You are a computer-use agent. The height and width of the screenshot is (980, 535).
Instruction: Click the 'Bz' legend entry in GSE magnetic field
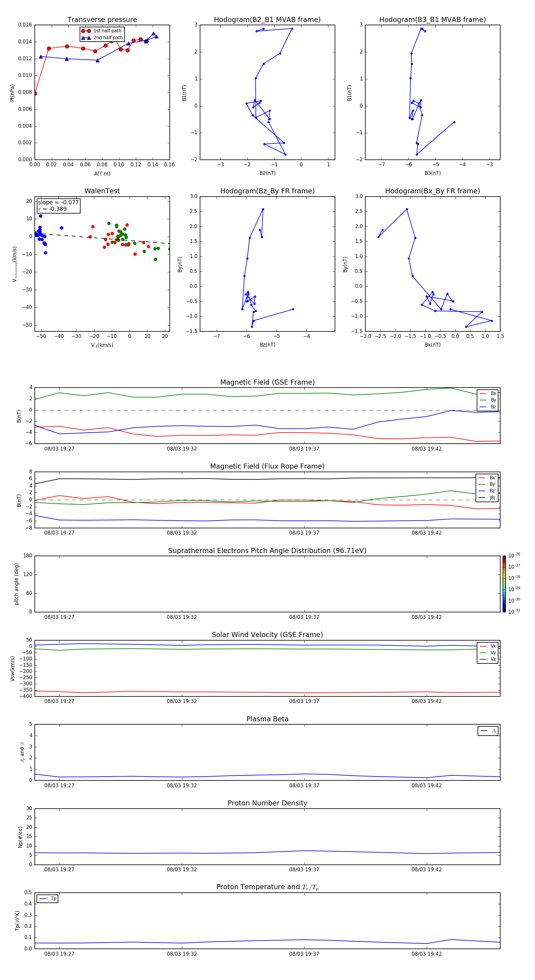pyautogui.click(x=488, y=407)
